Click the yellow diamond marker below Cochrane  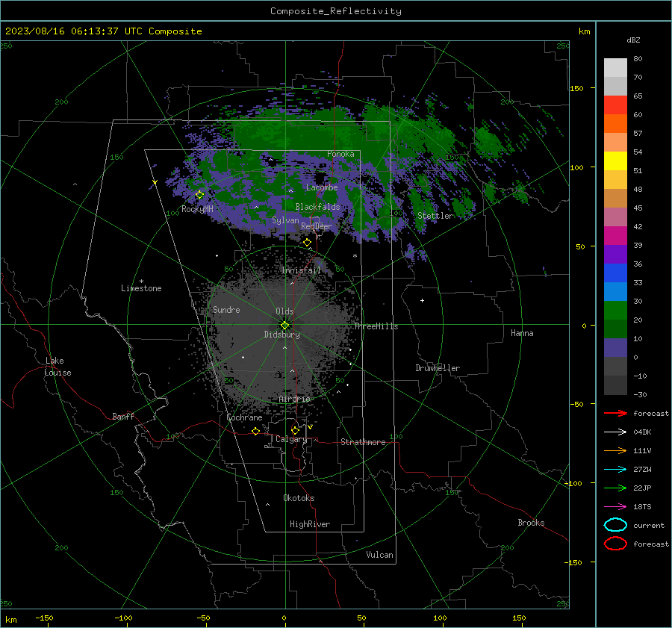tap(256, 431)
